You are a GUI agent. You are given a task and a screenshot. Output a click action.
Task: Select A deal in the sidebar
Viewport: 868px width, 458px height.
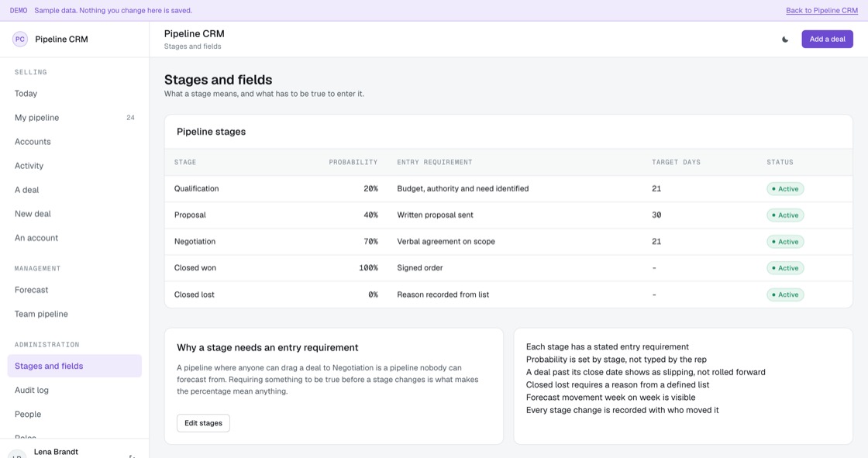point(74,190)
